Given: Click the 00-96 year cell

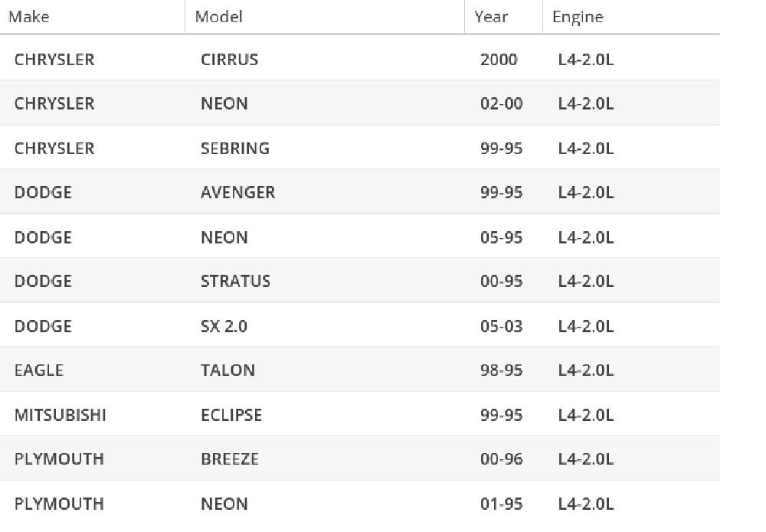Looking at the screenshot, I should coord(501,459).
